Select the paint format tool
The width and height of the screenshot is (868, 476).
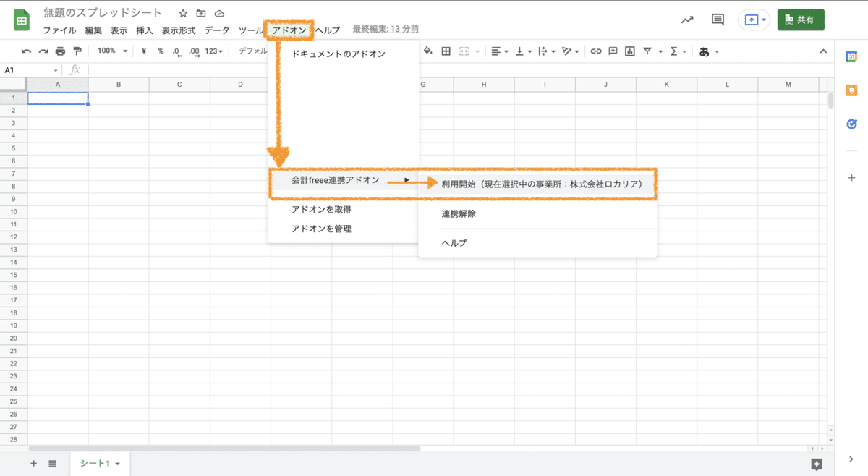click(77, 51)
